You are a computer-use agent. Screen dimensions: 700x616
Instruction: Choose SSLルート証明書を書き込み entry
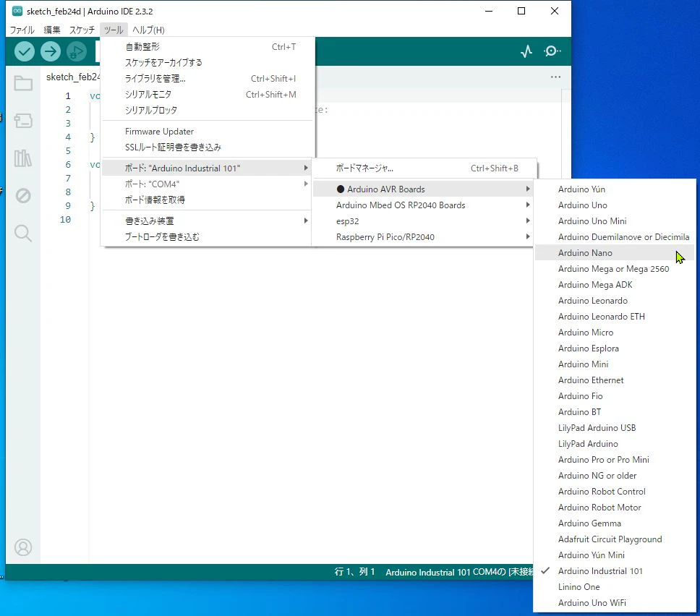click(x=208, y=147)
